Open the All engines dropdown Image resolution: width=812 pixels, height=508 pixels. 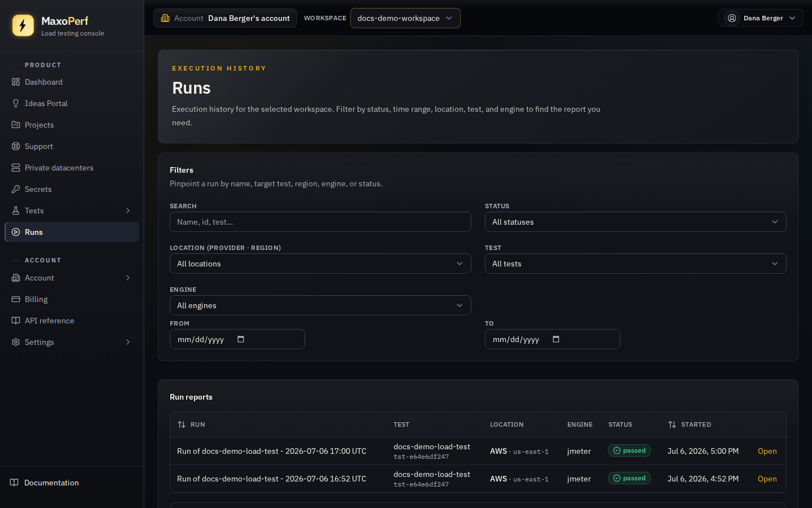click(320, 305)
